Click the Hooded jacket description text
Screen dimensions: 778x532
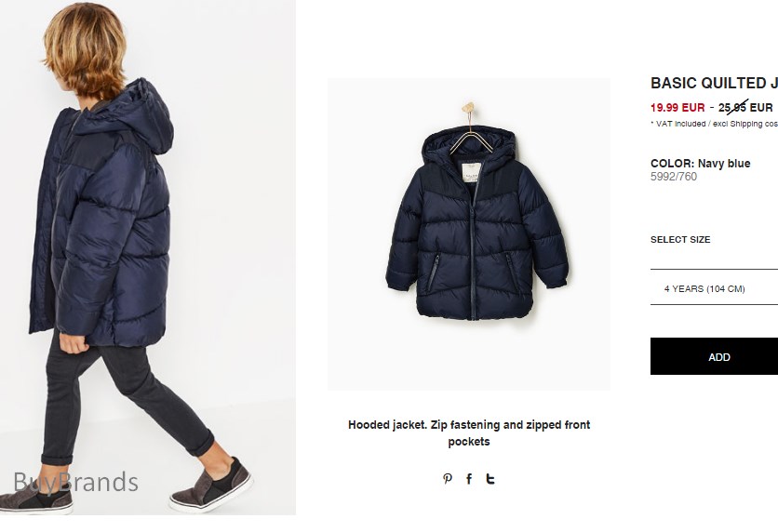(469, 432)
